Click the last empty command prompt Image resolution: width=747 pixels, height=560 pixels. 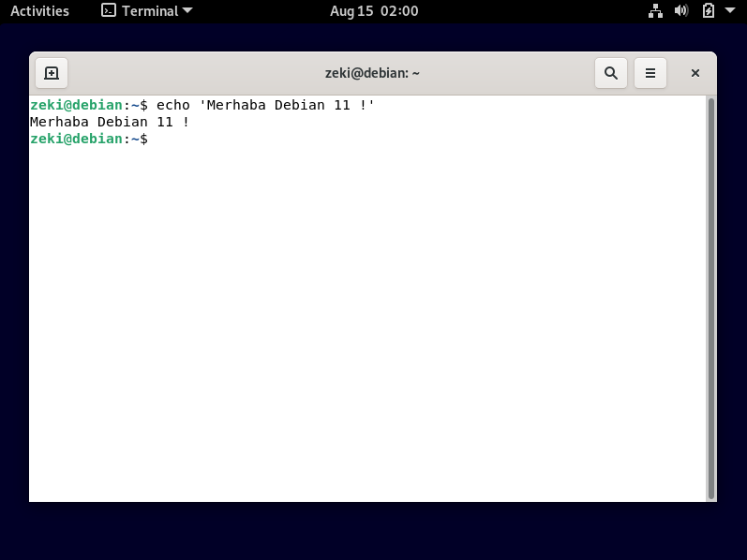pos(89,139)
